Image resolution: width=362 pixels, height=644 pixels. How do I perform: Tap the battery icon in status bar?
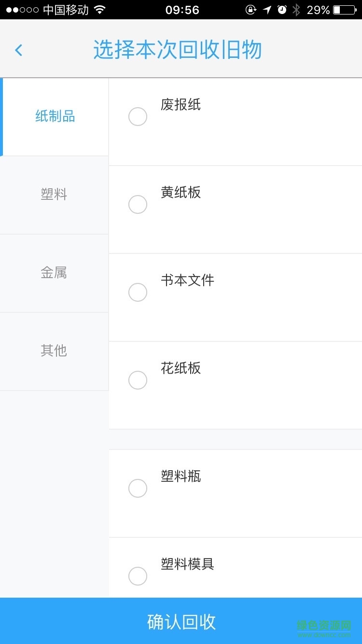point(344,10)
